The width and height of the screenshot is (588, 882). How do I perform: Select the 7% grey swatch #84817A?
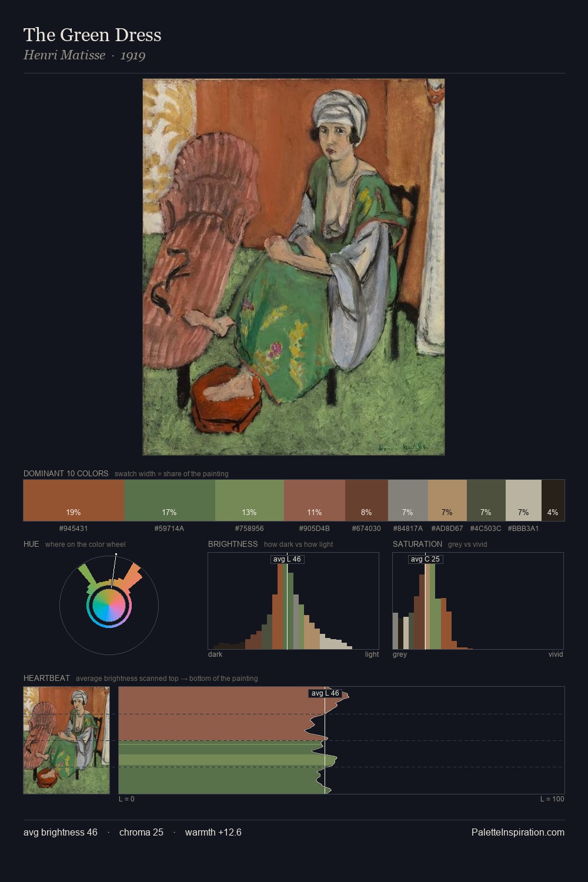(408, 500)
